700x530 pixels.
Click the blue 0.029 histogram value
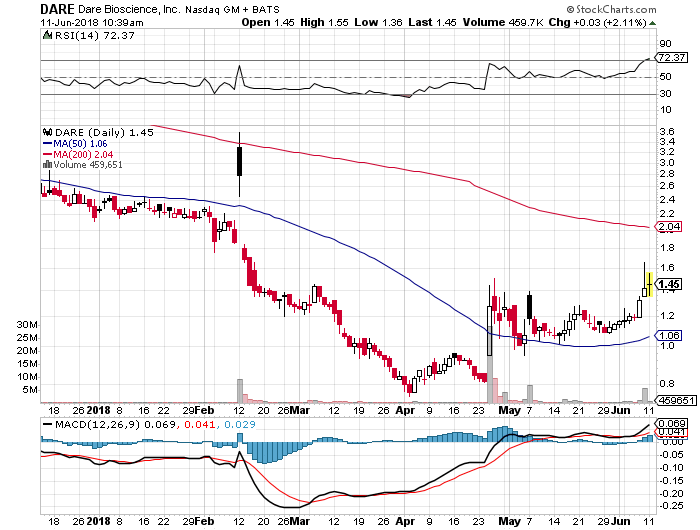(x=240, y=424)
